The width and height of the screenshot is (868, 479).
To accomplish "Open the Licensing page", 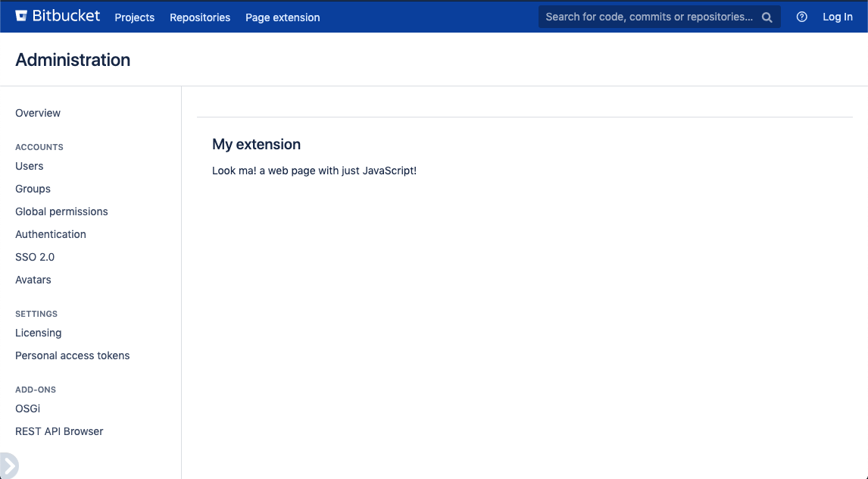I will (38, 332).
